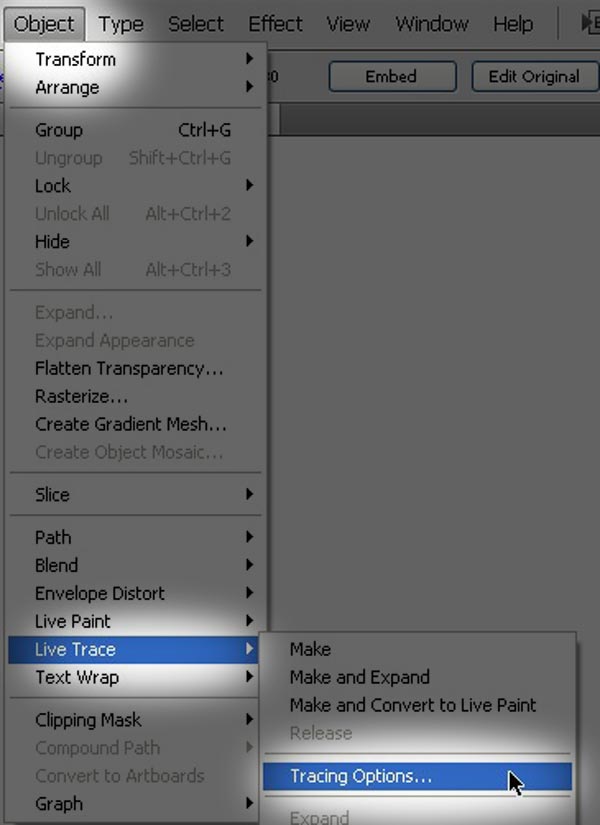Click the Edit Original button
The width and height of the screenshot is (600, 825).
(x=535, y=77)
